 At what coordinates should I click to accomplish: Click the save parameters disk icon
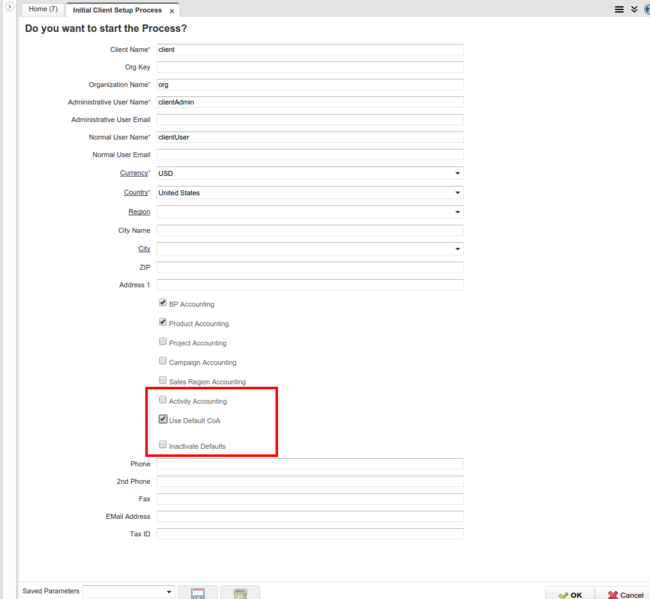point(197,593)
